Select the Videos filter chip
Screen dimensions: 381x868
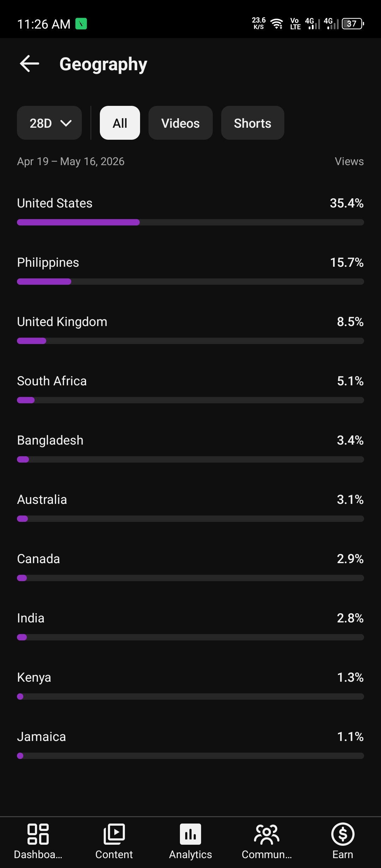181,123
